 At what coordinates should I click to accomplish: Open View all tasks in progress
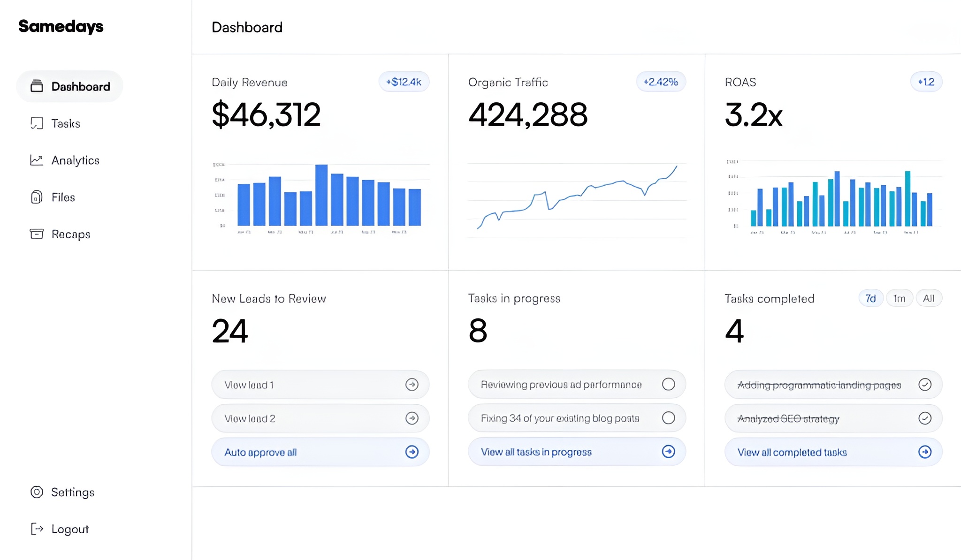pyautogui.click(x=576, y=452)
